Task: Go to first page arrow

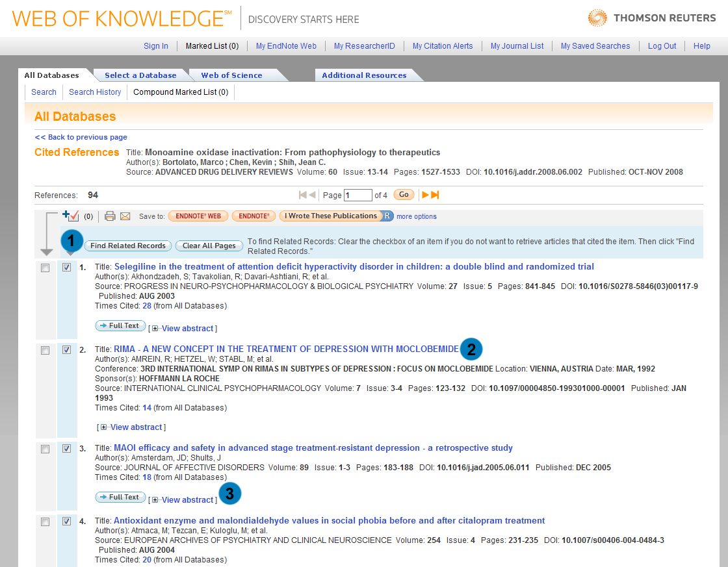Action: (x=303, y=195)
